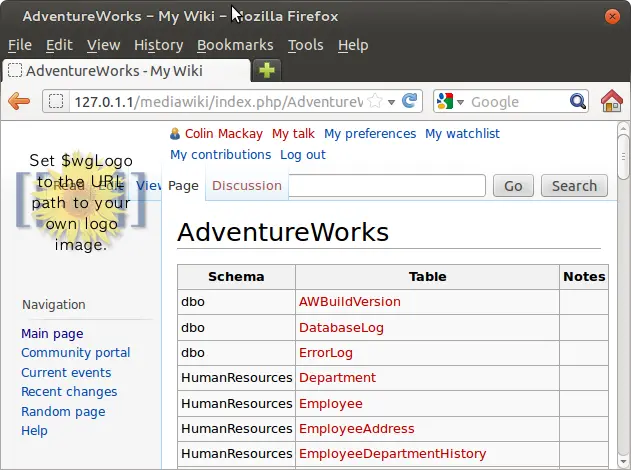Open the My talk link
Viewport: 631px width, 470px height.
tap(293, 134)
